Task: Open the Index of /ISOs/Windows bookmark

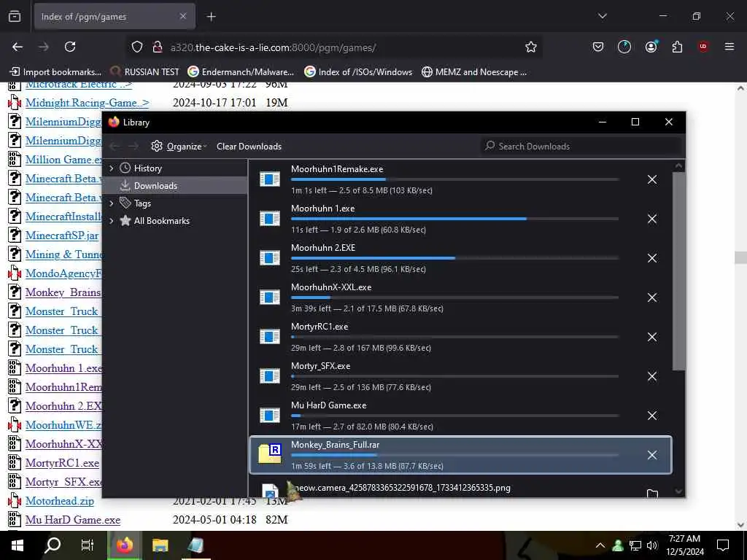Action: pyautogui.click(x=358, y=72)
